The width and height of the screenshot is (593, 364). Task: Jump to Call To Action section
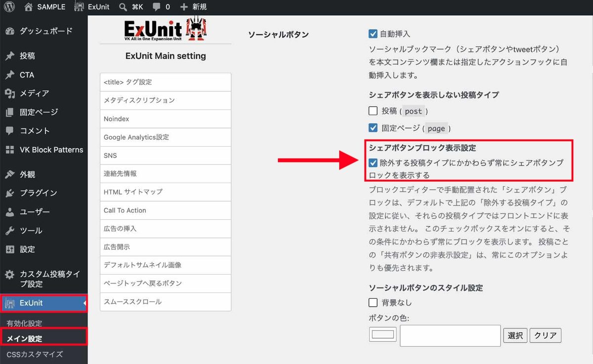point(166,210)
